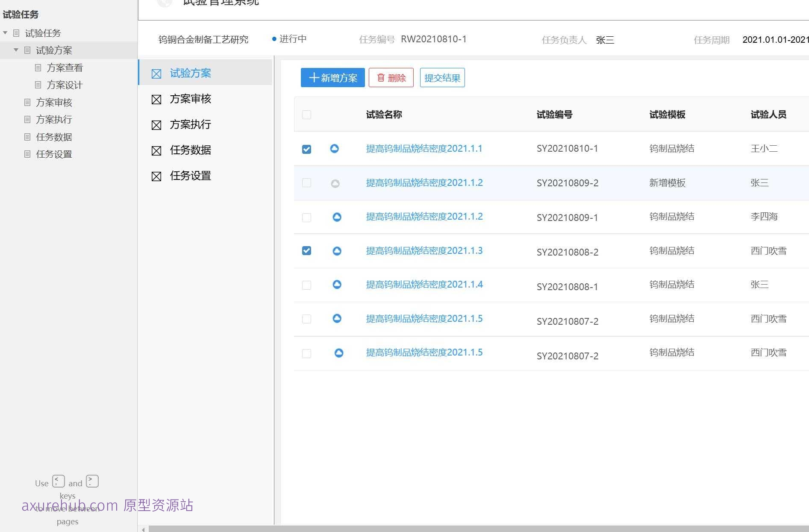The width and height of the screenshot is (809, 532).
Task: Click page icon of 方案设计 tree node
Action: 38,85
